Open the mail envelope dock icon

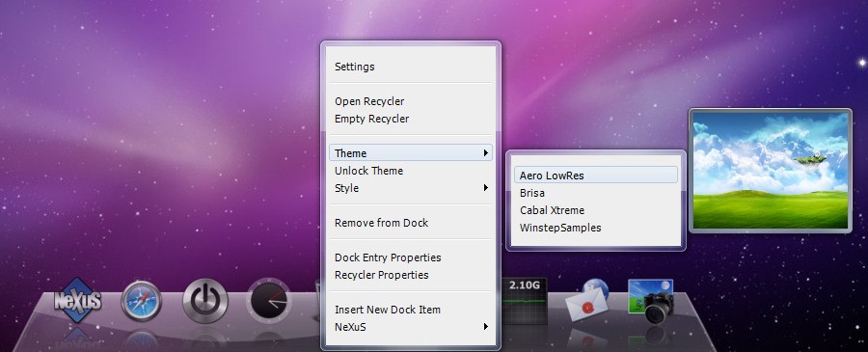[586, 301]
